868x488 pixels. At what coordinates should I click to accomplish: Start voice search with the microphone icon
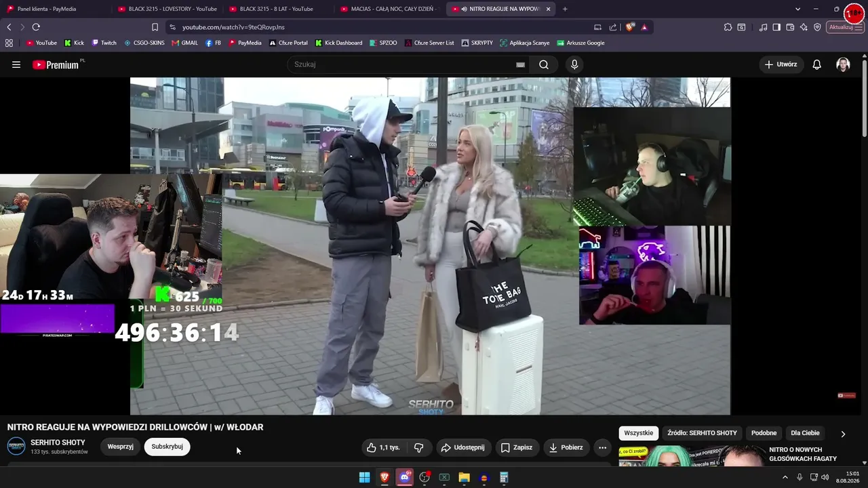click(574, 64)
